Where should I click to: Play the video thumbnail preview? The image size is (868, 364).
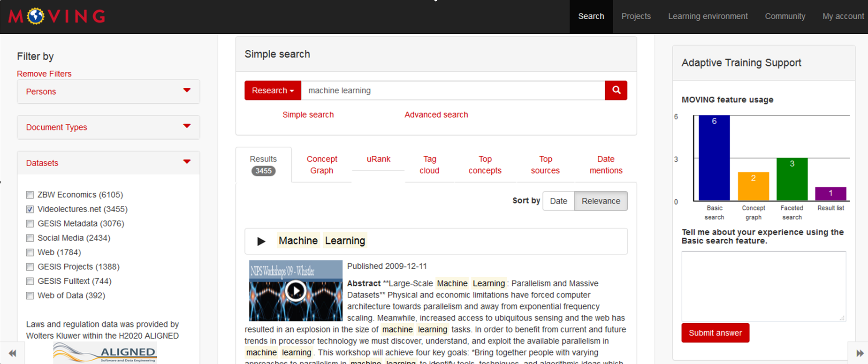click(296, 291)
